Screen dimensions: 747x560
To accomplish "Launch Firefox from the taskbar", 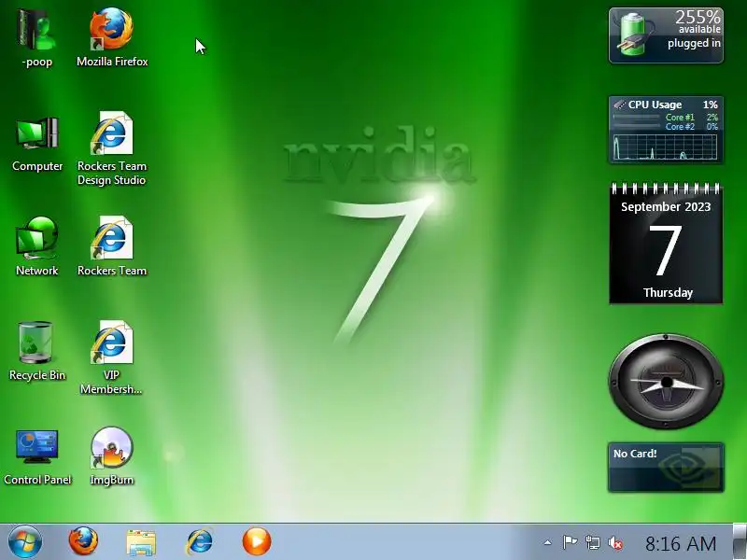I will [x=83, y=541].
